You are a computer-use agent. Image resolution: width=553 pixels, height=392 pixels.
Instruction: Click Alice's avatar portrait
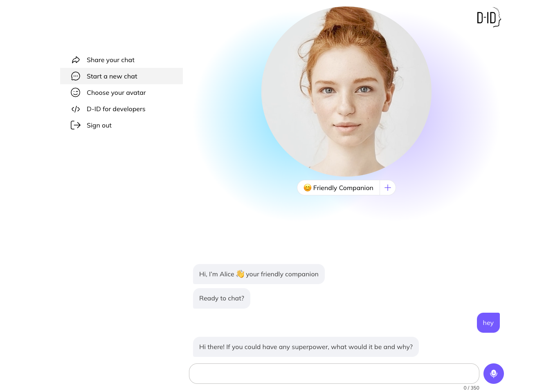(x=346, y=92)
